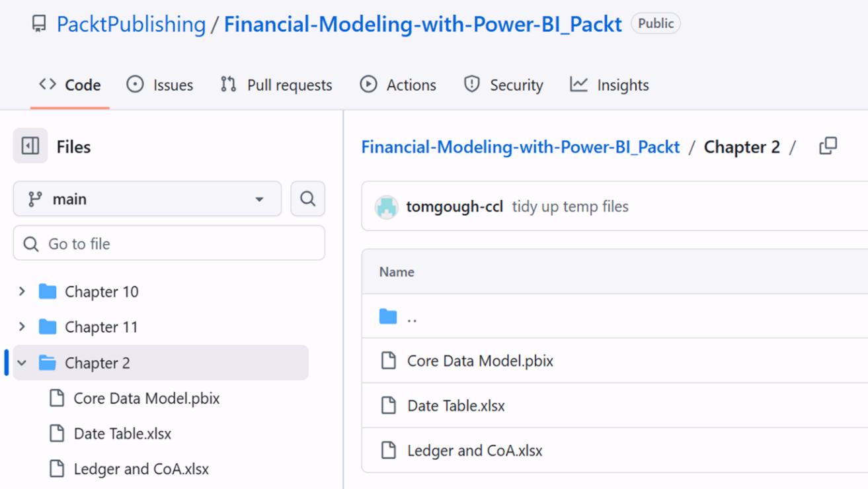
Task: Show the Insights tab
Action: coord(610,85)
